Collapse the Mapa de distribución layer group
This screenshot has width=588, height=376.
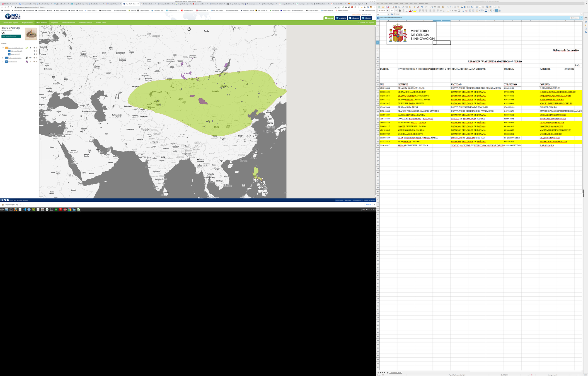tap(3, 48)
